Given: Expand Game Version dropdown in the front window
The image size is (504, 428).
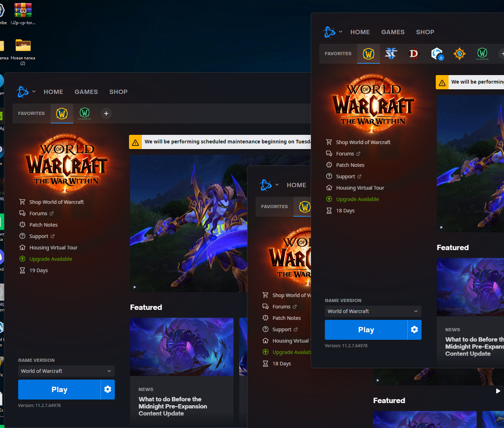Looking at the screenshot, I should click(x=373, y=311).
